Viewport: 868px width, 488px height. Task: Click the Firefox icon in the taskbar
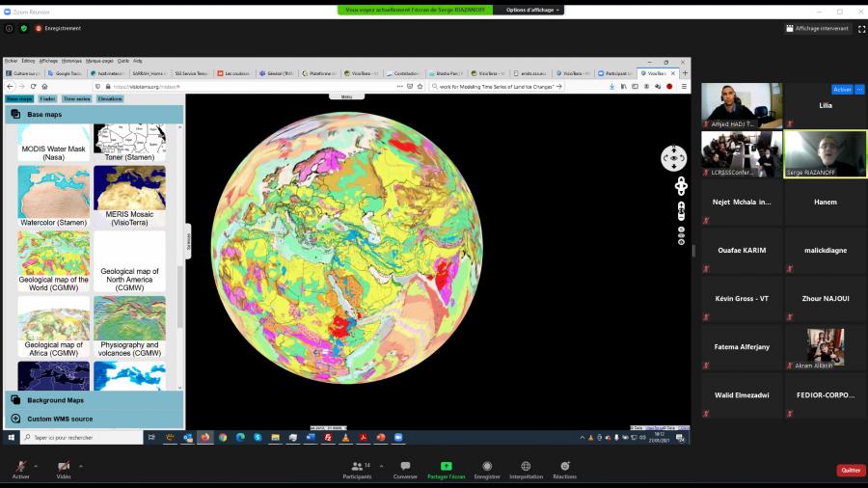coord(205,437)
